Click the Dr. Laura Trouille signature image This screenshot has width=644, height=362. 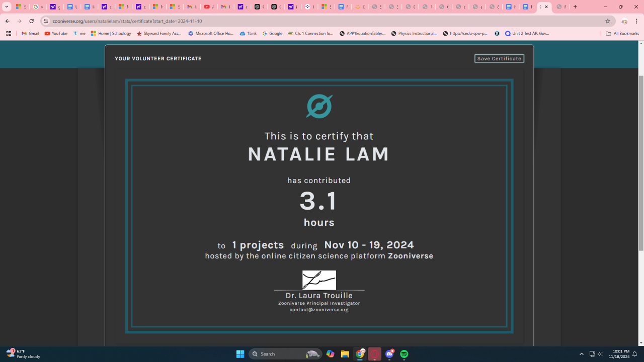[x=319, y=280]
